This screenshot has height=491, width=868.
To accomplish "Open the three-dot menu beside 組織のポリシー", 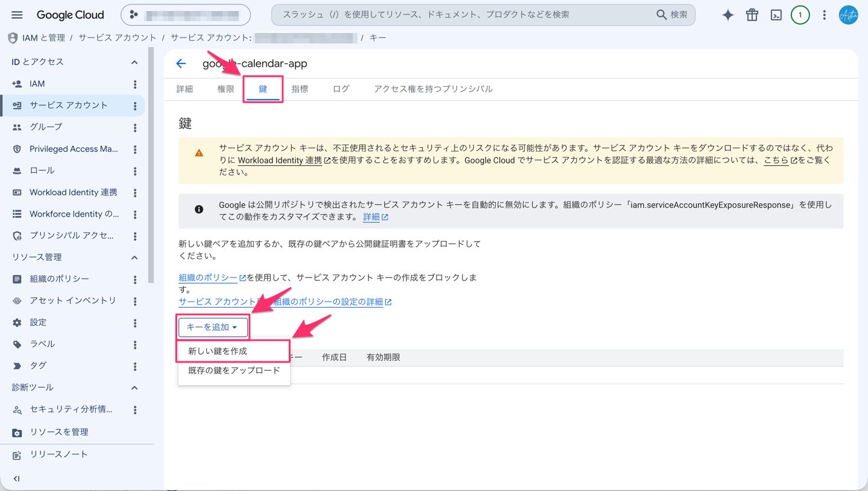I will click(x=135, y=280).
